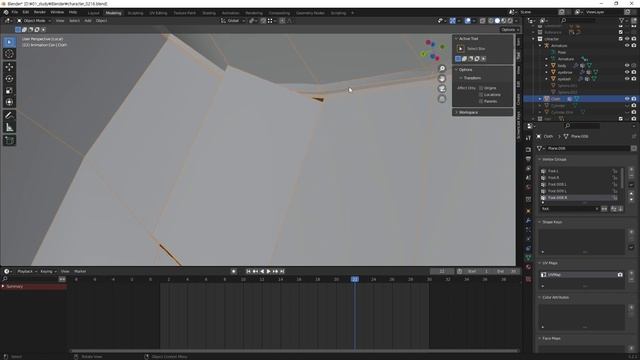Open the Global transform orientation dropdown
This screenshot has height=360, width=640.
point(233,20)
